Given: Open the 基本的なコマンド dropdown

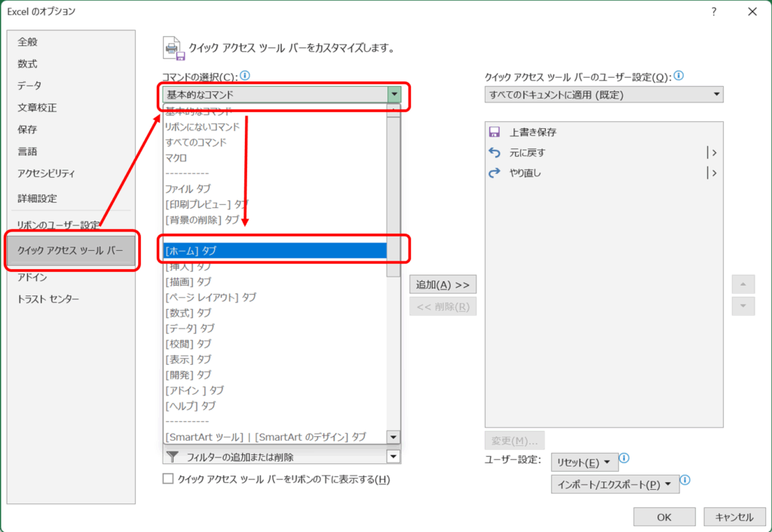Looking at the screenshot, I should pyautogui.click(x=394, y=95).
